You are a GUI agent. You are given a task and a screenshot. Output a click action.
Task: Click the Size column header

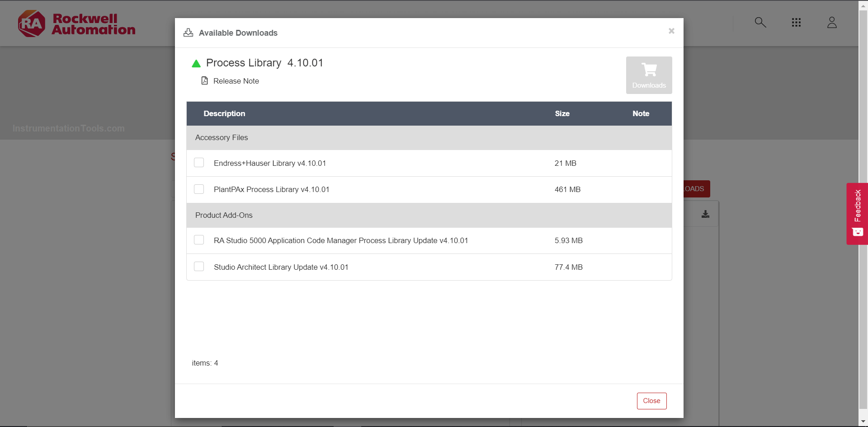562,113
